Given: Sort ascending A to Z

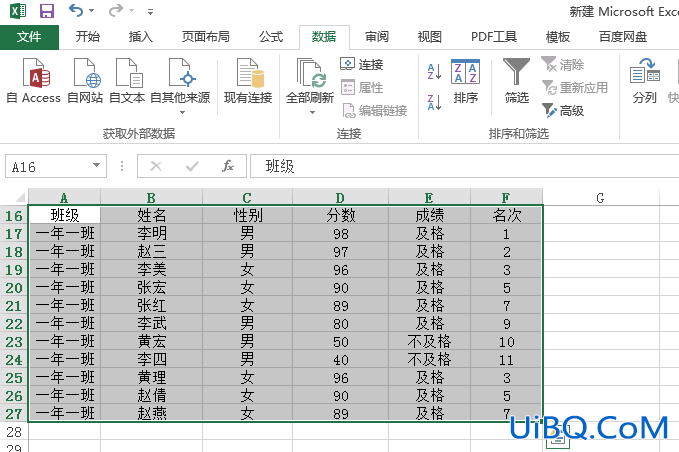Looking at the screenshot, I should [x=434, y=71].
